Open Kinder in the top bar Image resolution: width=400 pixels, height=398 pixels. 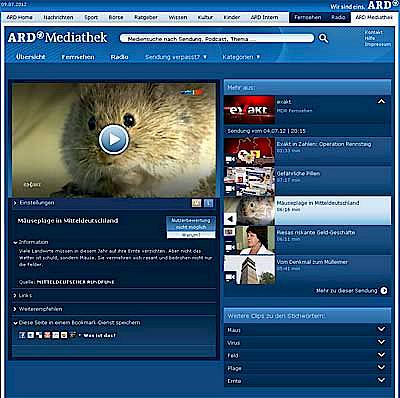coord(232,17)
